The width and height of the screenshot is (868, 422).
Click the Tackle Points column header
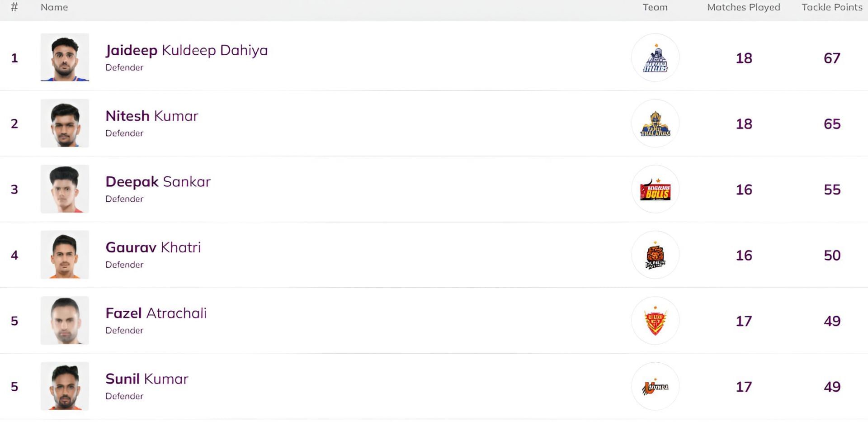pyautogui.click(x=832, y=7)
